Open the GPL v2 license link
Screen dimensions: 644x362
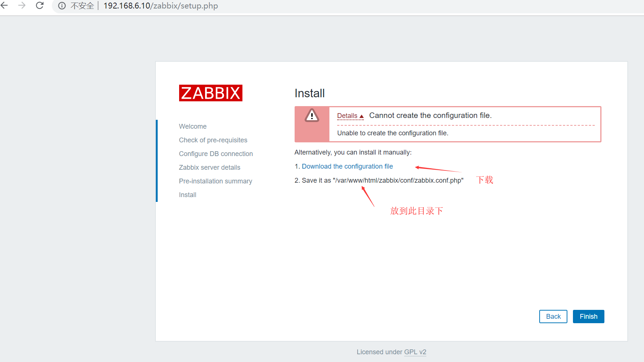(x=415, y=352)
